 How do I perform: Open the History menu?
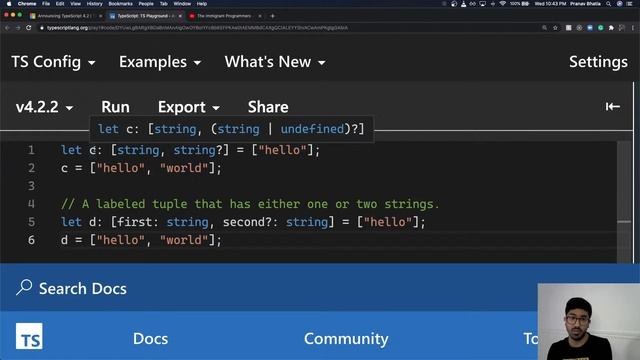[x=95, y=4]
